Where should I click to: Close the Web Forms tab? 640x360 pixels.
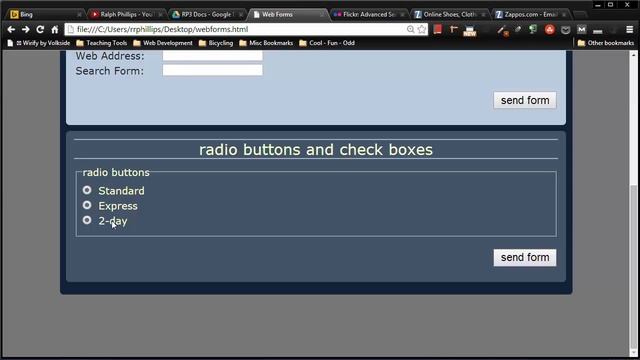point(322,15)
